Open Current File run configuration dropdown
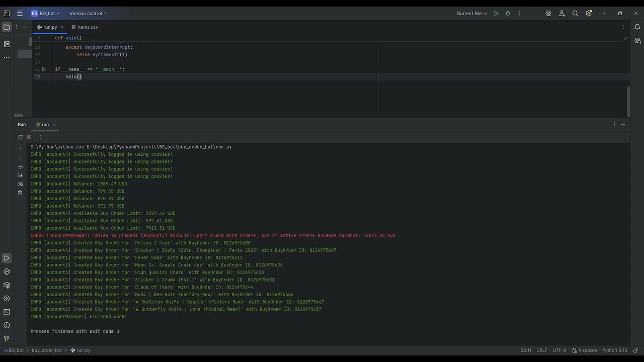Viewport: 644px width, 362px height. [472, 14]
